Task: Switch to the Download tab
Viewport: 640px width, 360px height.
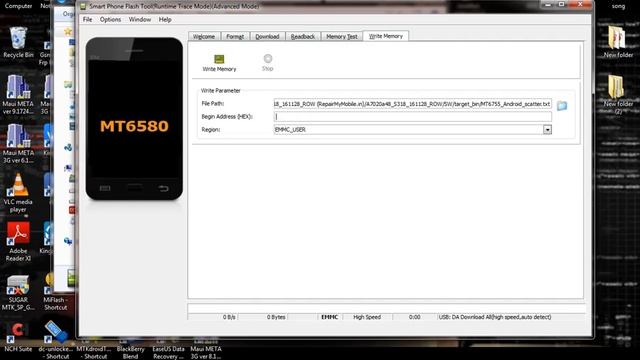Action: [x=267, y=36]
